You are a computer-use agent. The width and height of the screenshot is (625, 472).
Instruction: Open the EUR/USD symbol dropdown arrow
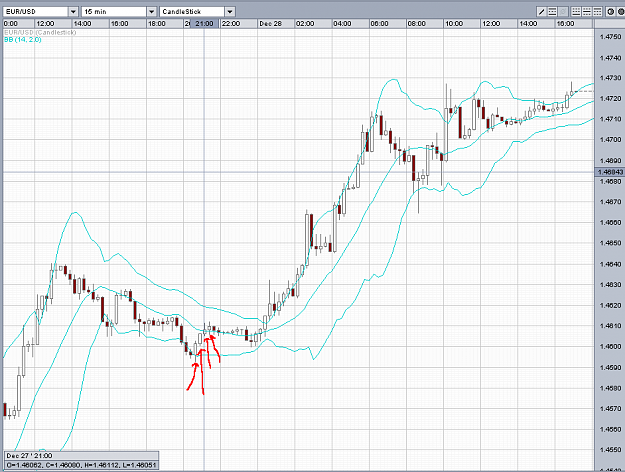[73, 12]
